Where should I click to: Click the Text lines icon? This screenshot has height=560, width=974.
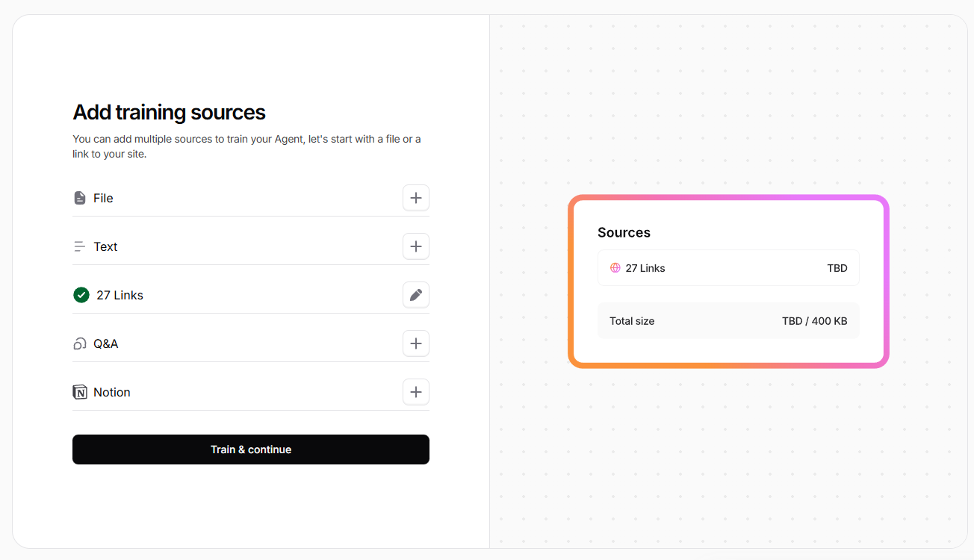(x=80, y=246)
